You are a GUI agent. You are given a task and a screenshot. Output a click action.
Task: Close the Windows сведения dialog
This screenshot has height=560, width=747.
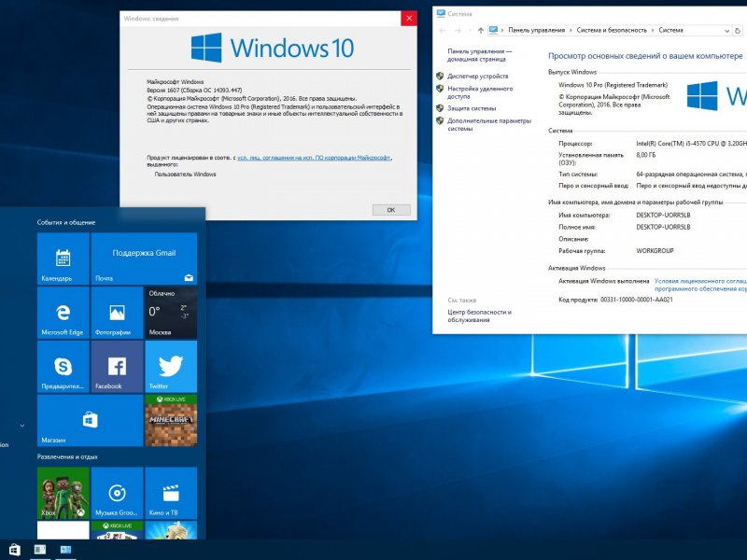tap(409, 19)
